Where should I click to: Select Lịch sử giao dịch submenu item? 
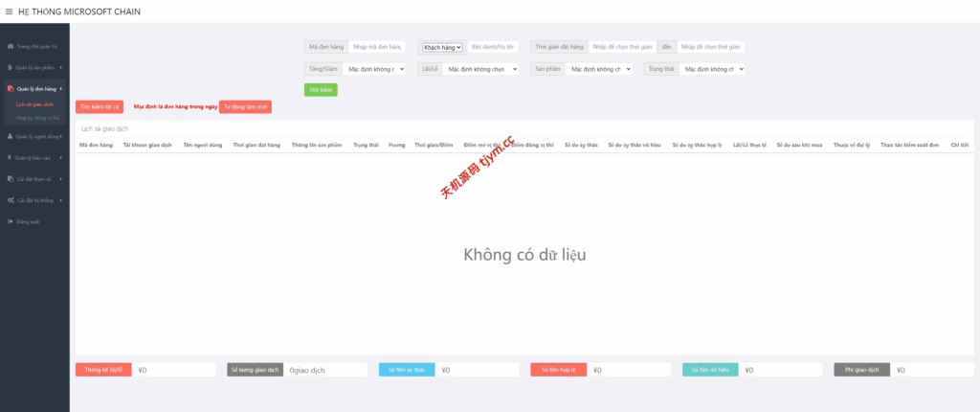(34, 103)
